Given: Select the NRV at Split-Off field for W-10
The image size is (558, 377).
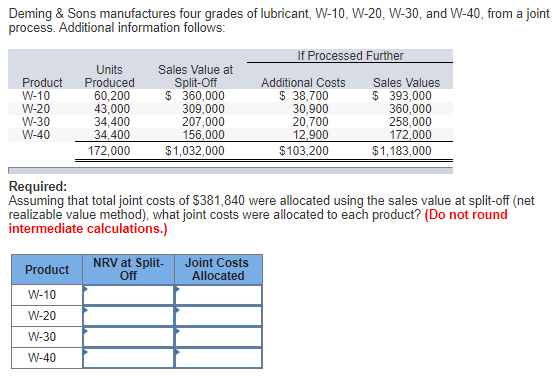Looking at the screenshot, I should [128, 295].
